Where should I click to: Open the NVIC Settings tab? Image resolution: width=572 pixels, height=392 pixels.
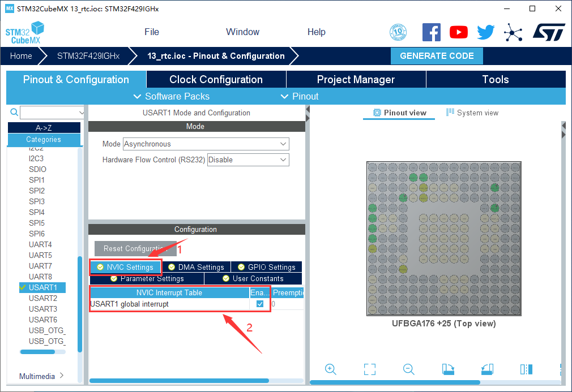click(125, 267)
